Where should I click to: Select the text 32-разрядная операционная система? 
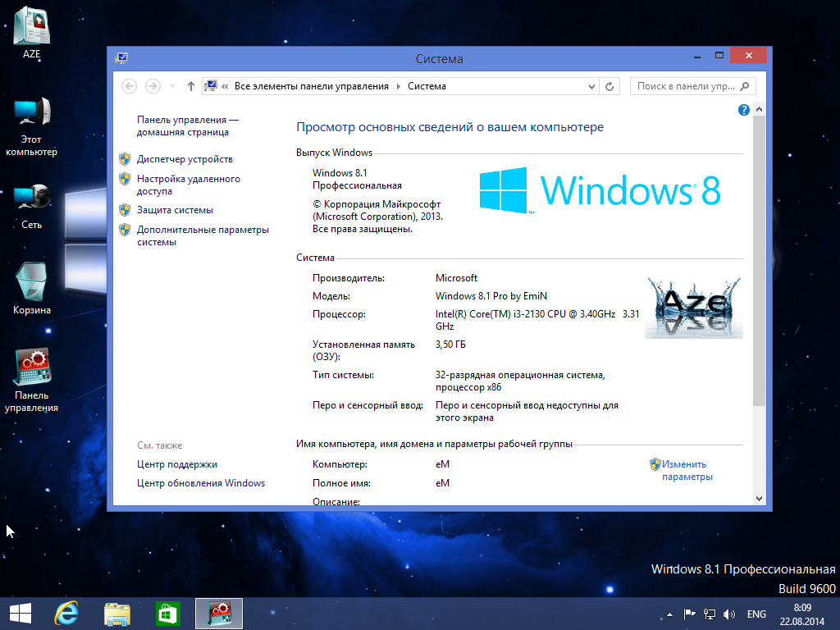tap(518, 375)
